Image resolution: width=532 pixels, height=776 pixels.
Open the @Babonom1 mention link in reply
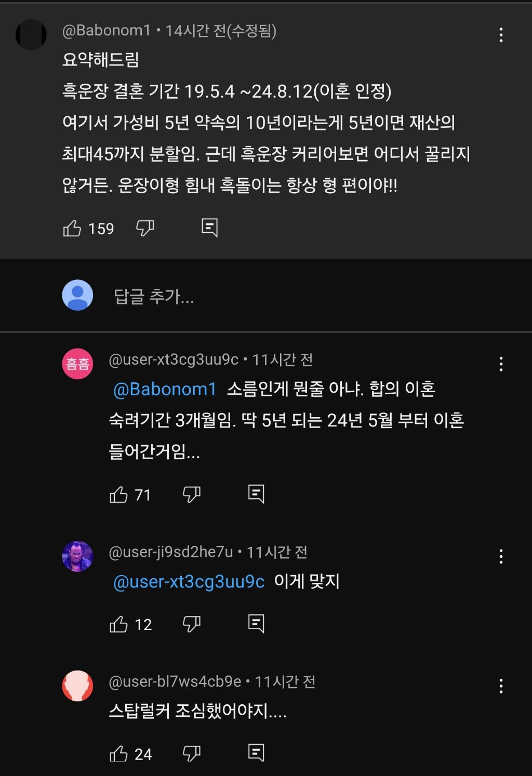click(x=165, y=389)
